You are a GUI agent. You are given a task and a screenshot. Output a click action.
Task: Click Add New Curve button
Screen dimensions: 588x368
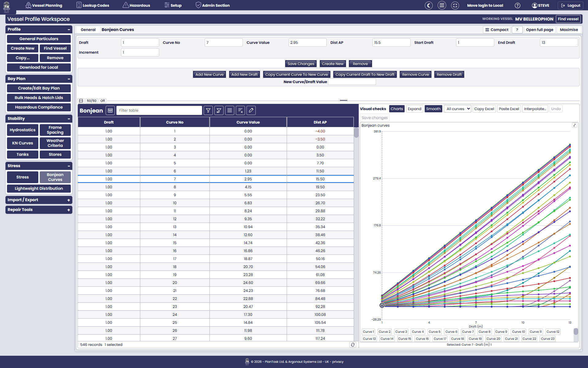click(x=209, y=75)
